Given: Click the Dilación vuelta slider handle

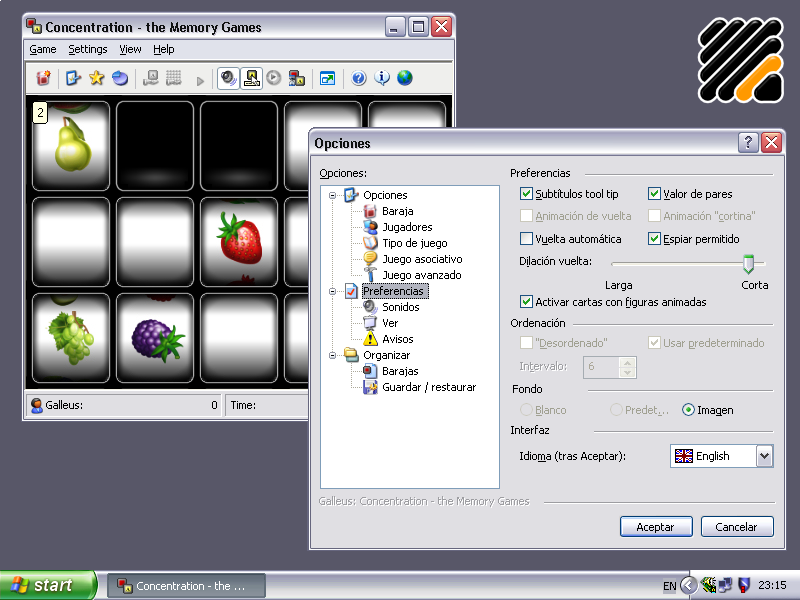Looking at the screenshot, I should pos(748,263).
